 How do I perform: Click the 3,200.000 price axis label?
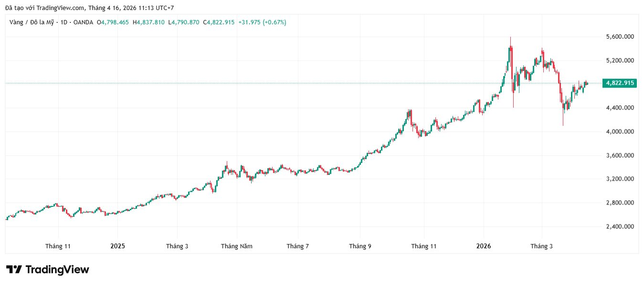(x=620, y=179)
